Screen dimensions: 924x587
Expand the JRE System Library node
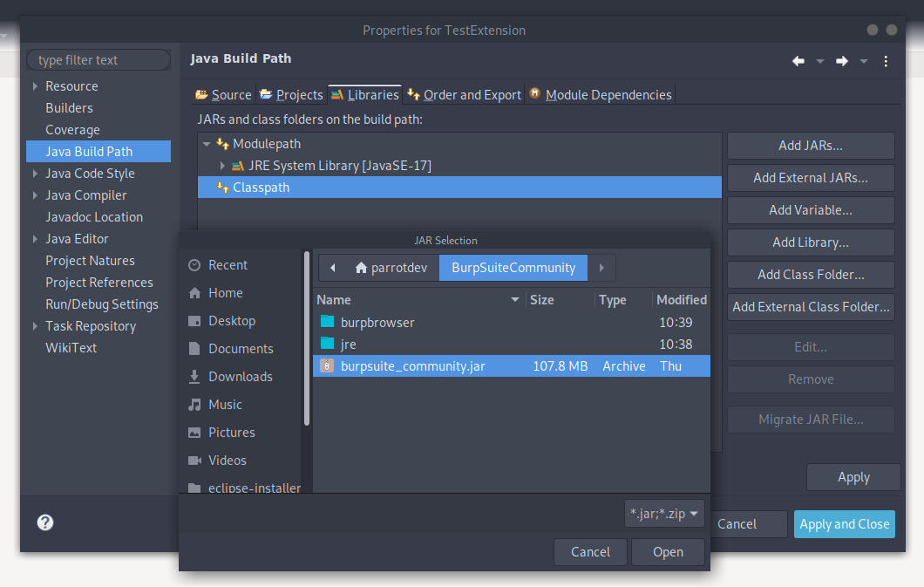pyautogui.click(x=223, y=166)
